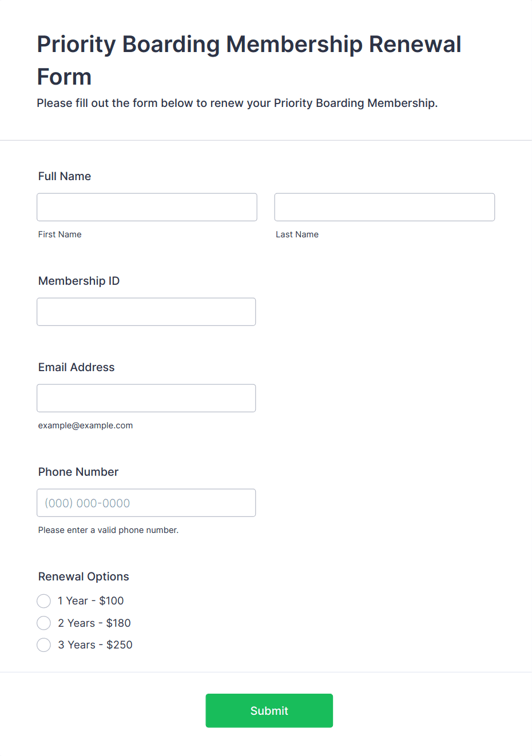Screen dimensions: 532x756
Task: Click the valid phone number hint text
Action: [x=109, y=530]
